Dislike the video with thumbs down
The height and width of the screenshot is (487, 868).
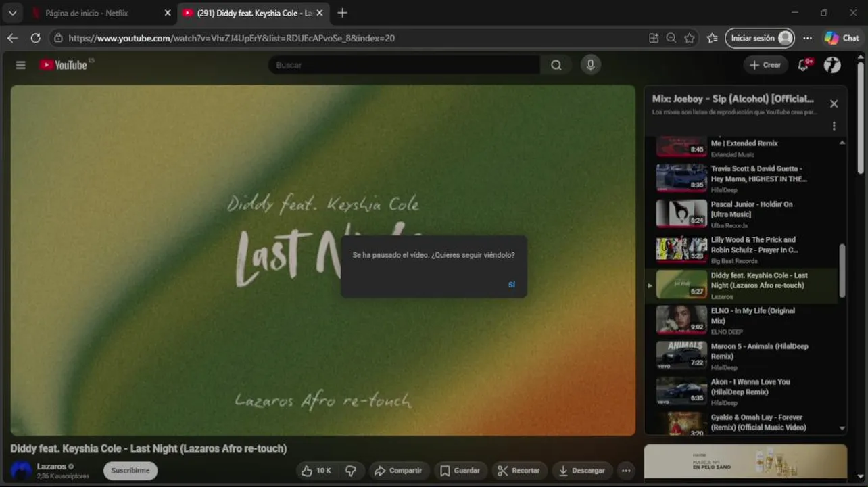351,471
